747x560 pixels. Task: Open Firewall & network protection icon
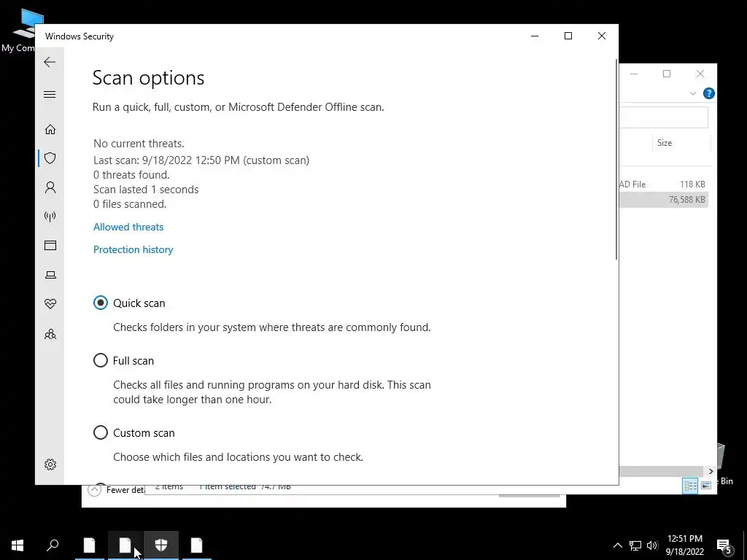click(x=50, y=217)
